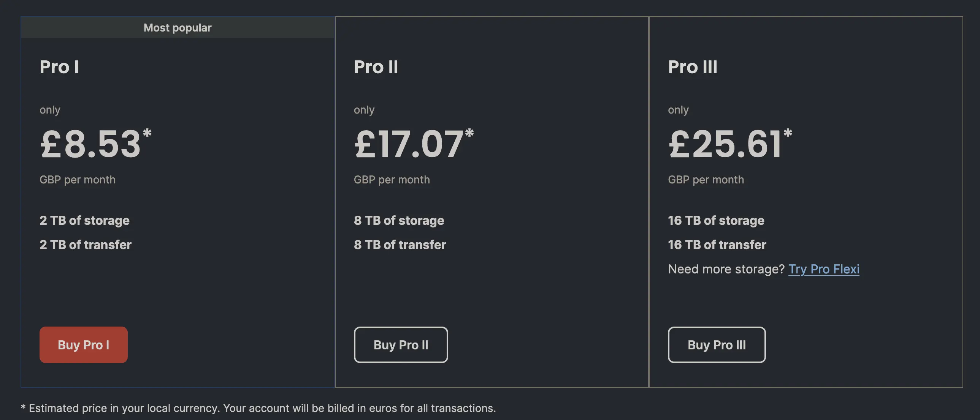This screenshot has height=420, width=980.
Task: Click the 8 TB of transfer text
Action: click(400, 245)
